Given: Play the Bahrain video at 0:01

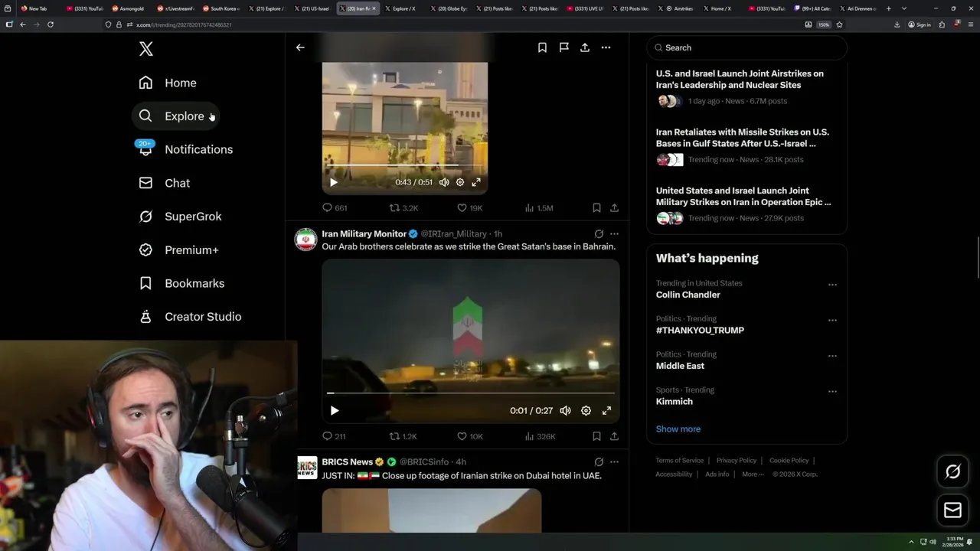Looking at the screenshot, I should 335,411.
